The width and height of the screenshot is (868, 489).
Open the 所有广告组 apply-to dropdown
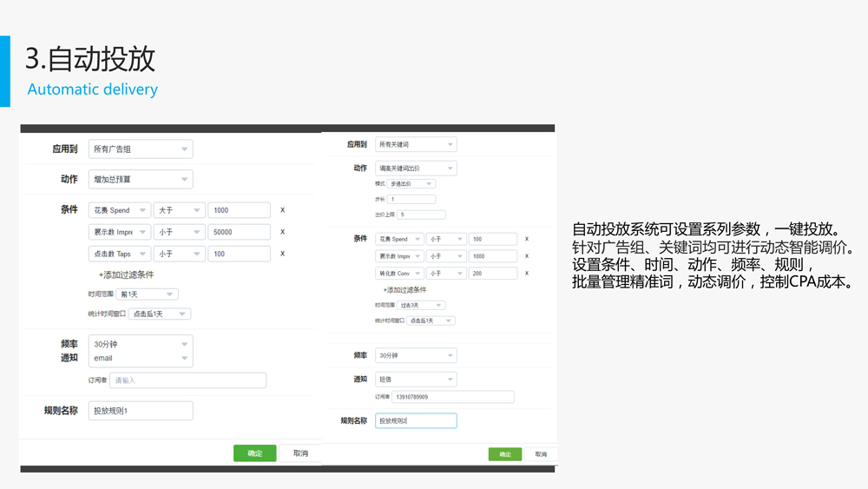click(x=141, y=149)
